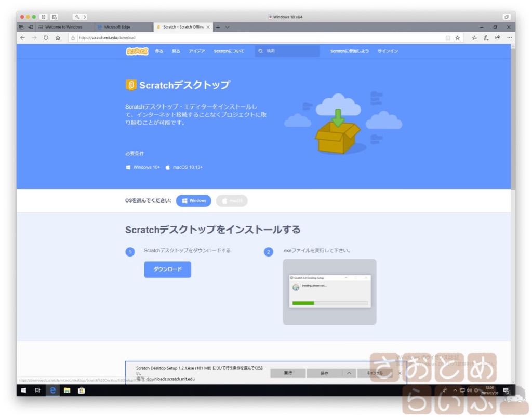This screenshot has height=418, width=532.
Task: Click the 'Windows 10 x64' VM window title
Action: (288, 17)
